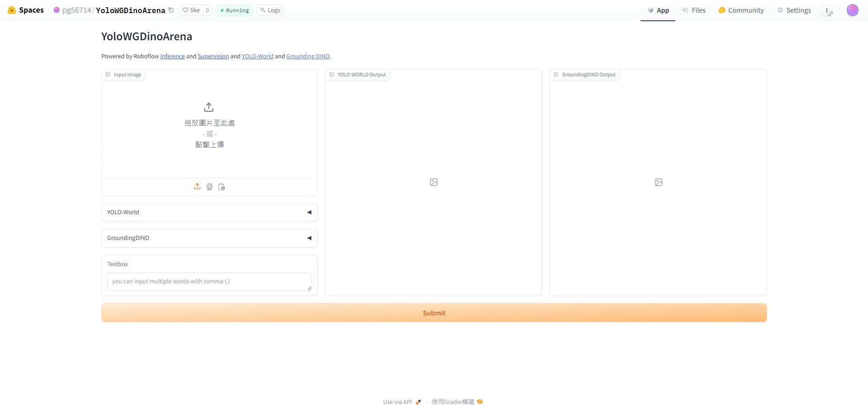Click the YOLO-WORLD Output label
The image size is (868, 408).
tap(358, 75)
